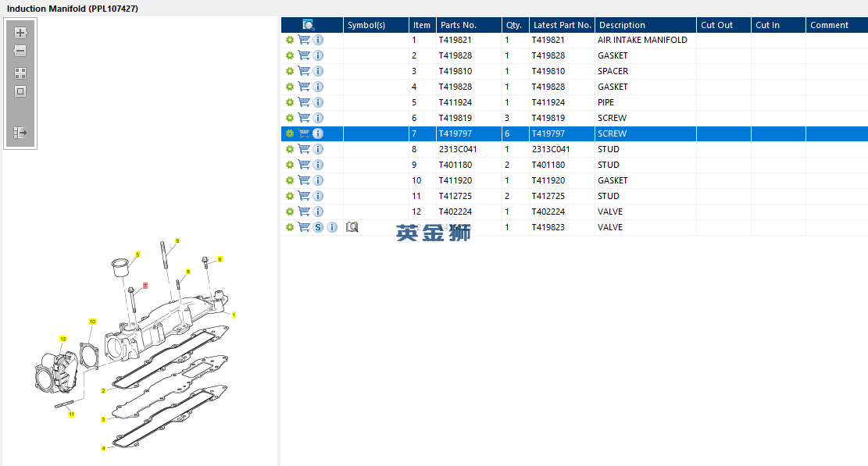
Task: Click part number T401180 in Parts No. column
Action: tap(455, 165)
